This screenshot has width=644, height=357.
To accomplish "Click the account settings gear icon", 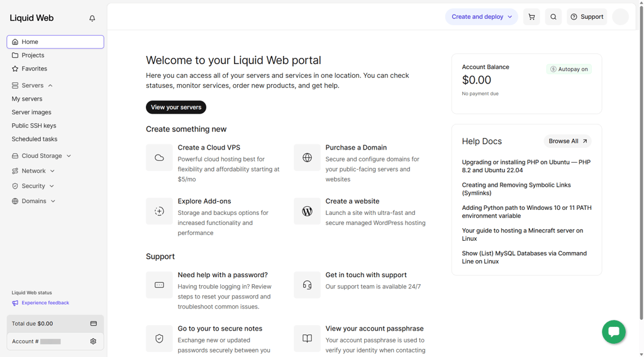I will [x=93, y=341].
